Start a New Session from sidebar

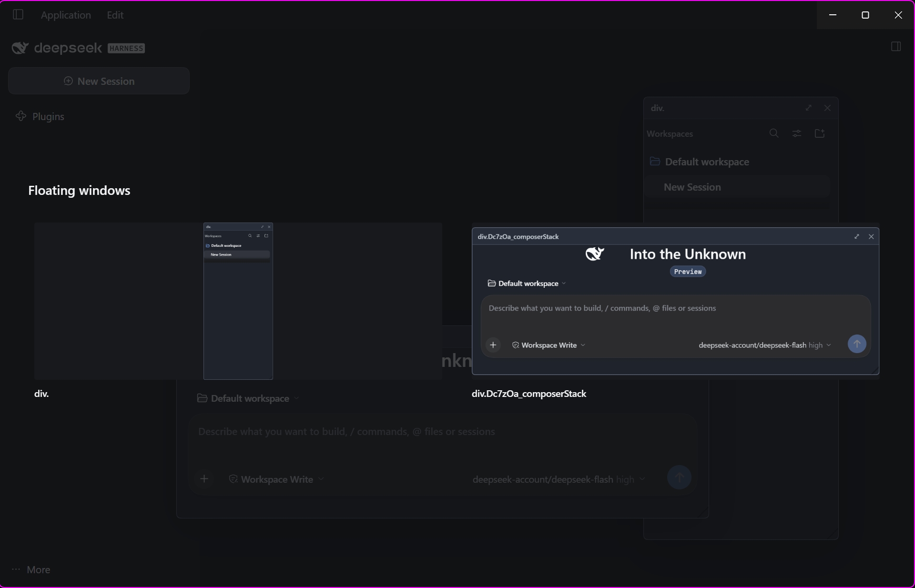tap(99, 81)
